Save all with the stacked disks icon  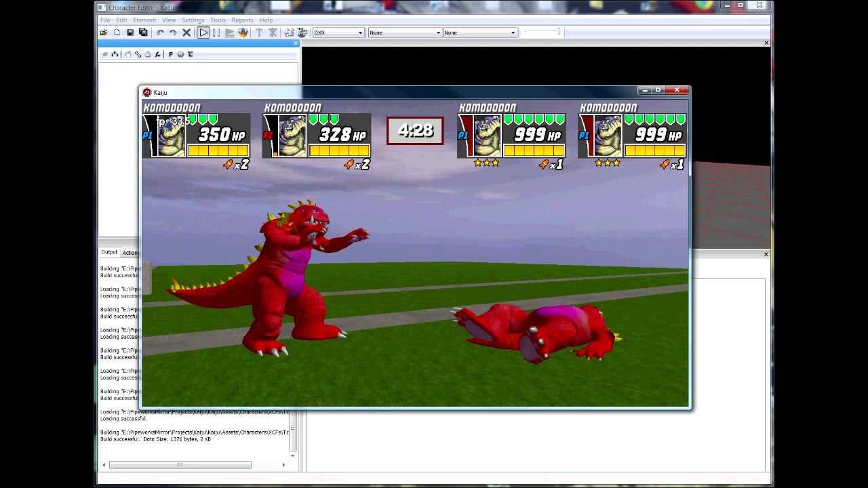point(143,33)
